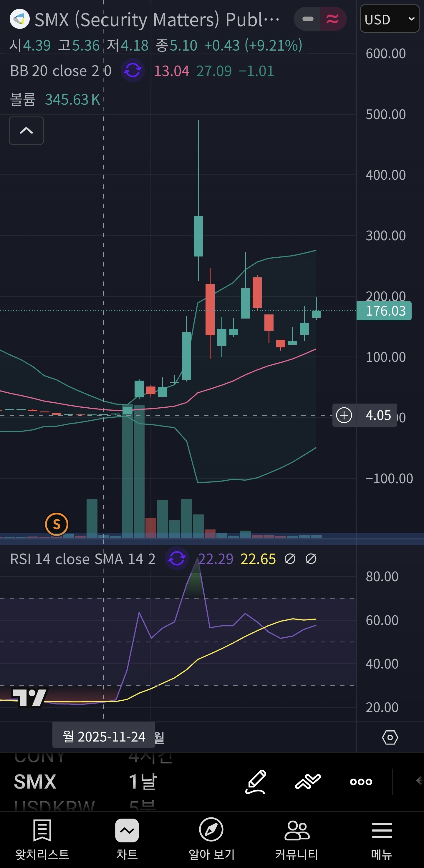Tap the 2025-11-24 date label

coord(104,737)
